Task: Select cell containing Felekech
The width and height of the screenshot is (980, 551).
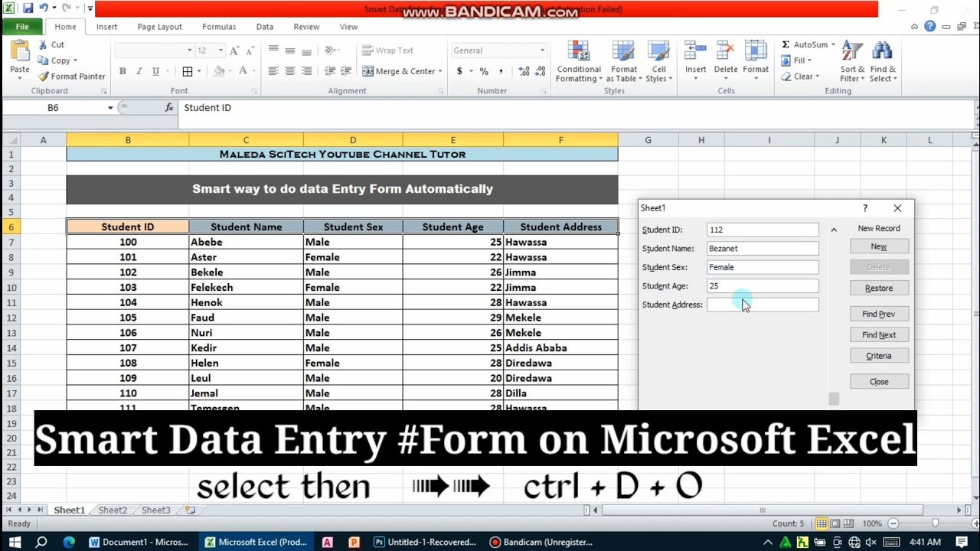Action: tap(246, 288)
